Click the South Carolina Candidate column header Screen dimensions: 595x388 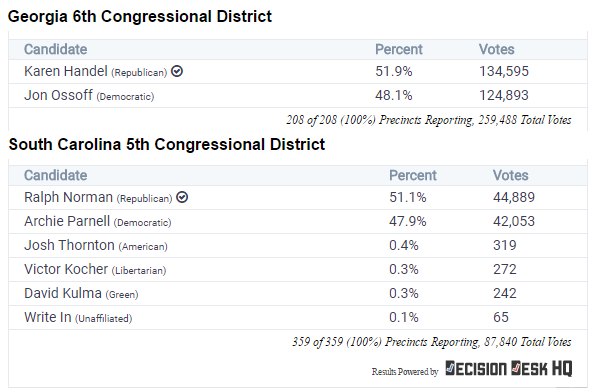coord(55,175)
